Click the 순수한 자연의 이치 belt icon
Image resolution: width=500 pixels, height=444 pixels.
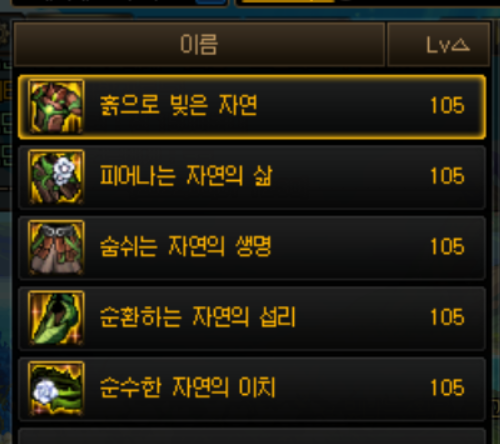pos(56,388)
